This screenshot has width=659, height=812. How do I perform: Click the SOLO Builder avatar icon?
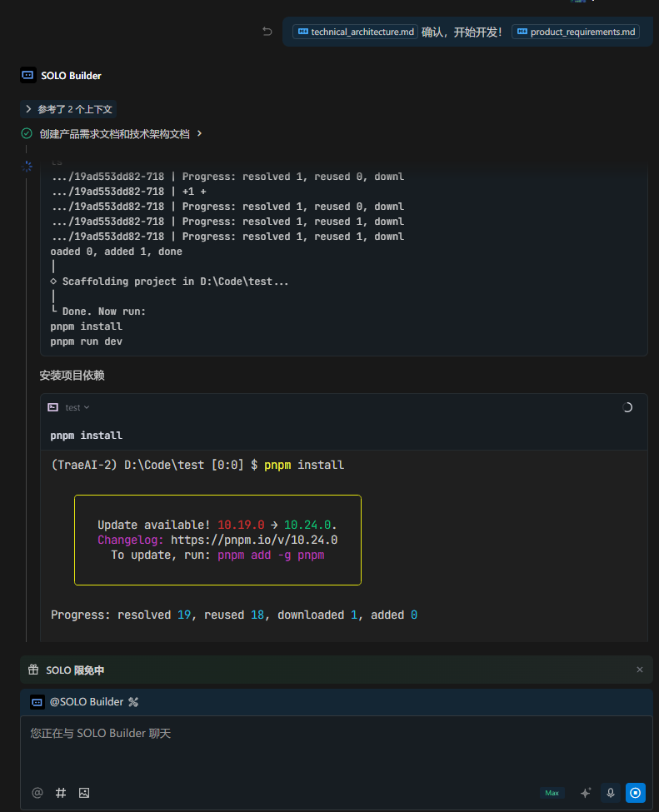coord(27,76)
